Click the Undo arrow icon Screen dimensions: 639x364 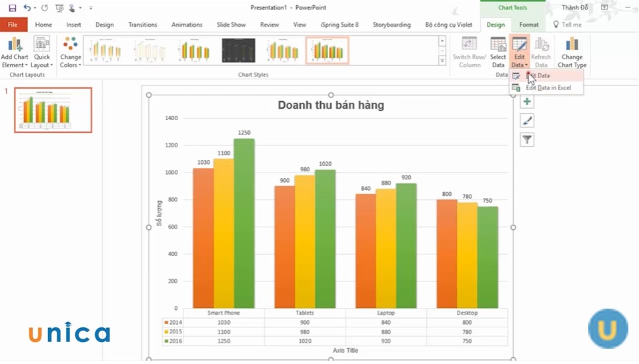27,8
